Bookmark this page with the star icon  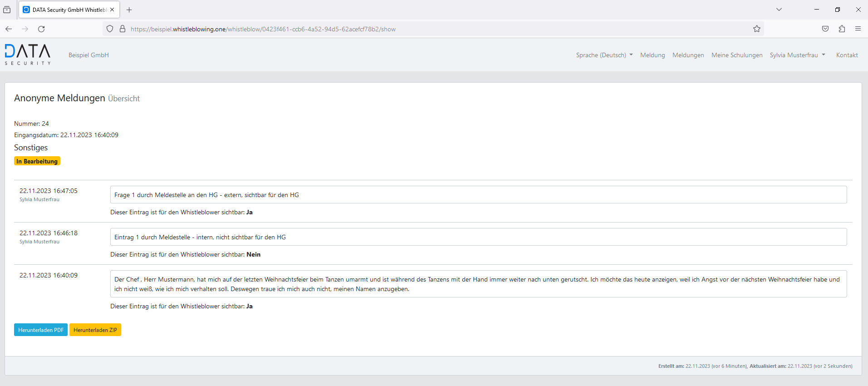(756, 29)
